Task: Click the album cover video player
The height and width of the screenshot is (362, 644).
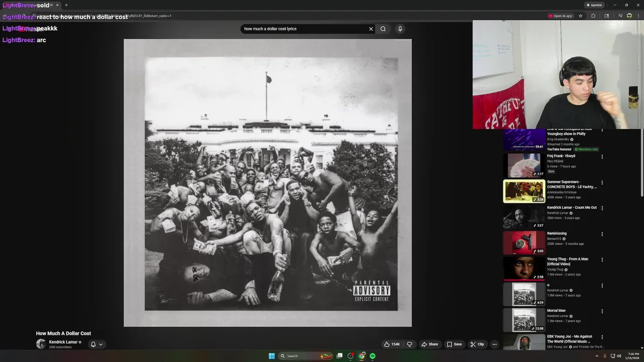Action: coord(268,183)
